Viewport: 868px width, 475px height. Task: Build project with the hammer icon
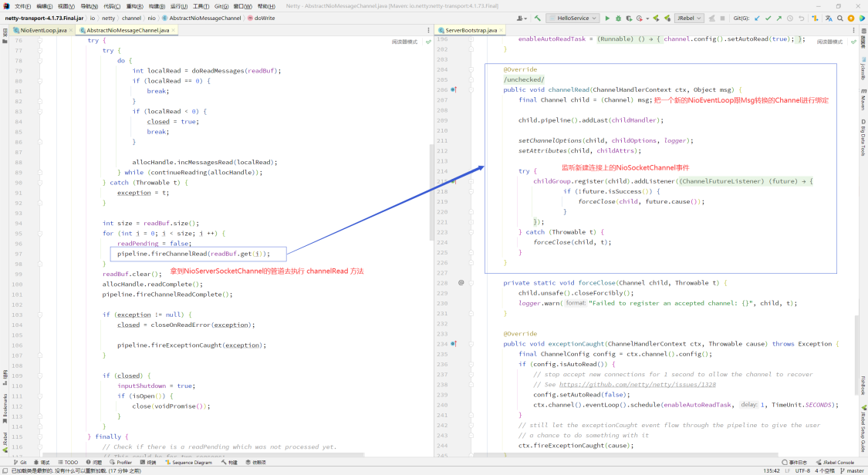pyautogui.click(x=538, y=19)
